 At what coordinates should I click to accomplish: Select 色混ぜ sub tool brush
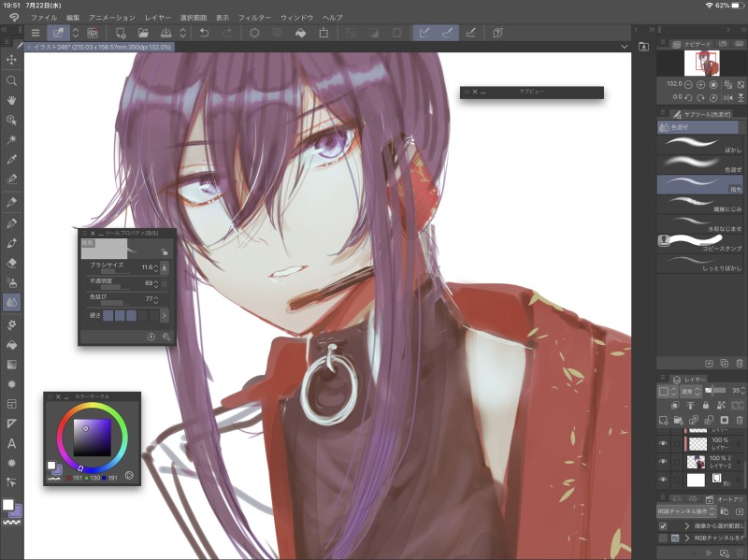coord(699,164)
